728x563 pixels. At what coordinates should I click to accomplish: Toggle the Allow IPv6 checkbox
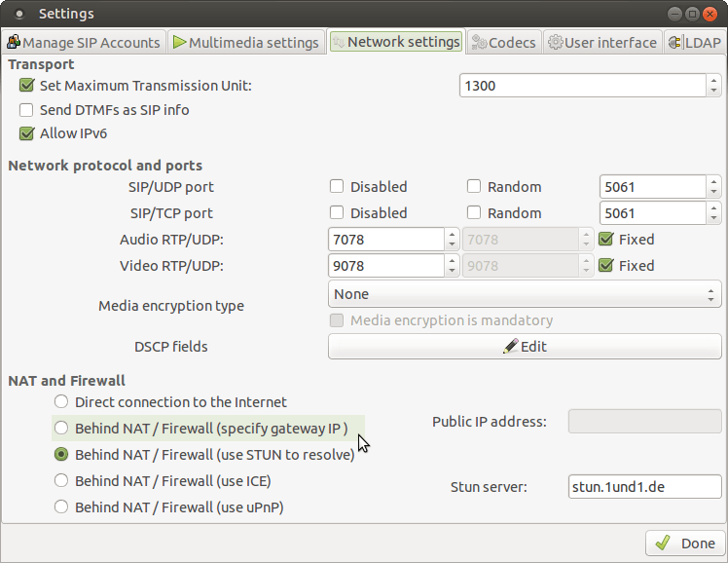pyautogui.click(x=26, y=133)
